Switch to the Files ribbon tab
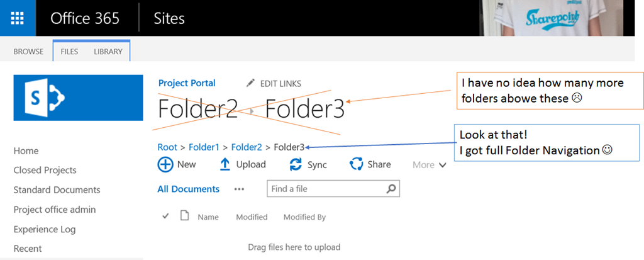The image size is (644, 260). pos(69,52)
